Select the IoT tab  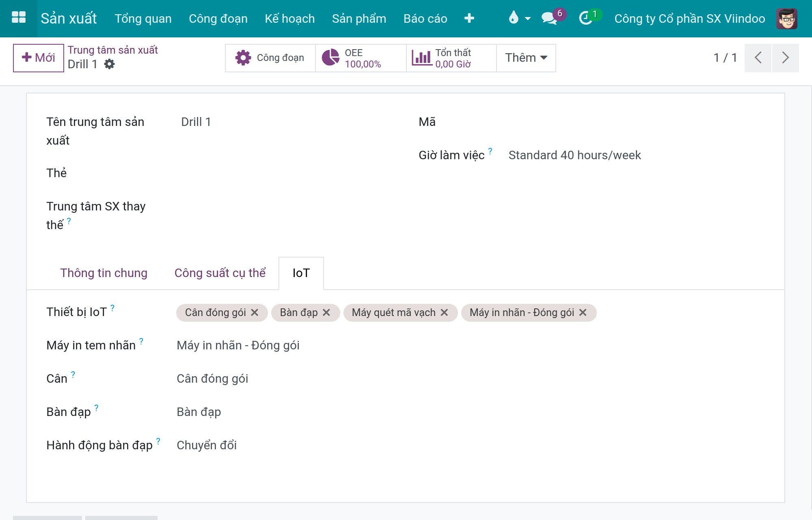pyautogui.click(x=301, y=273)
